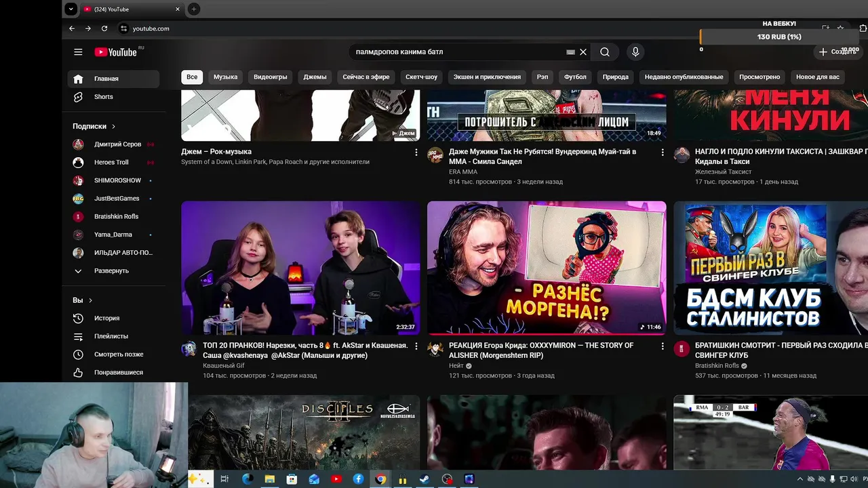The height and width of the screenshot is (488, 868).
Task: Start voice search with the microphone icon
Action: (635, 52)
